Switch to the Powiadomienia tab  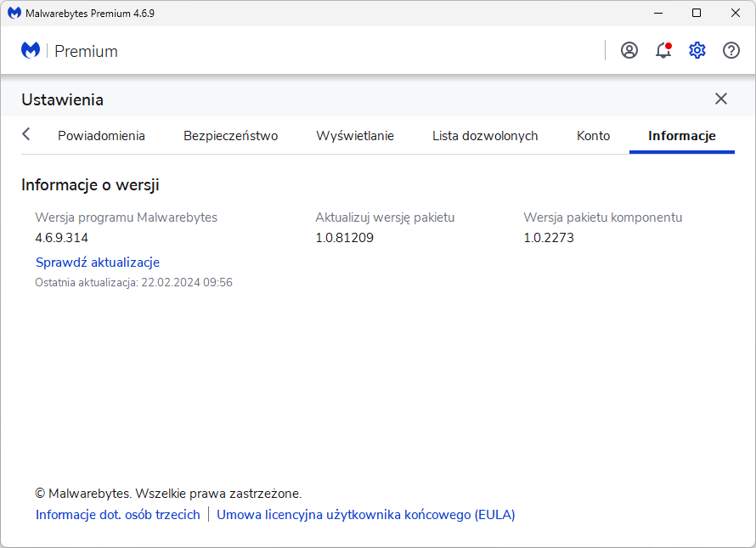click(101, 136)
